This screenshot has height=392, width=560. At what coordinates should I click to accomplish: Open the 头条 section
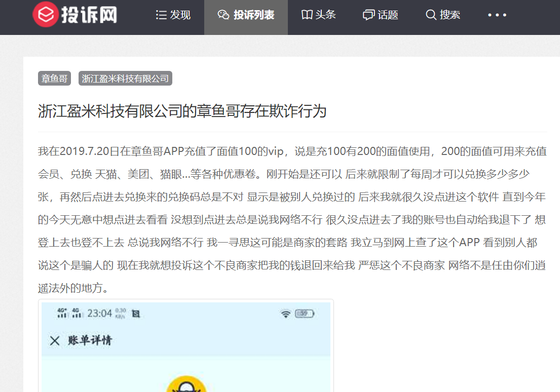click(x=319, y=15)
